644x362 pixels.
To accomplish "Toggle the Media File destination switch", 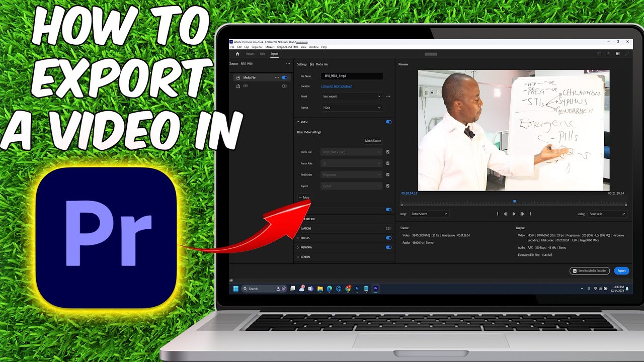I will (x=284, y=77).
